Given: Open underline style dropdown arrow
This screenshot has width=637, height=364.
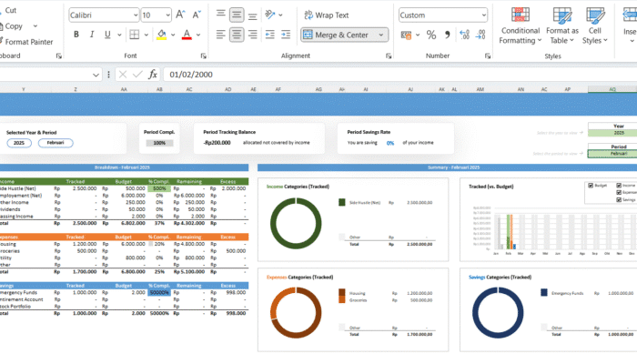Looking at the screenshot, I should [119, 35].
